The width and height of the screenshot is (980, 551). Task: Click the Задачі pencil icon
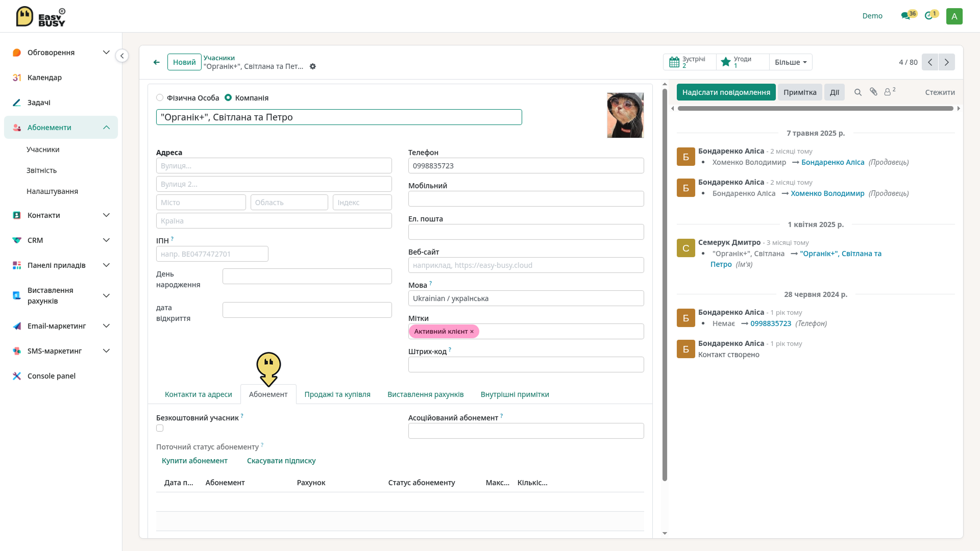coord(17,103)
